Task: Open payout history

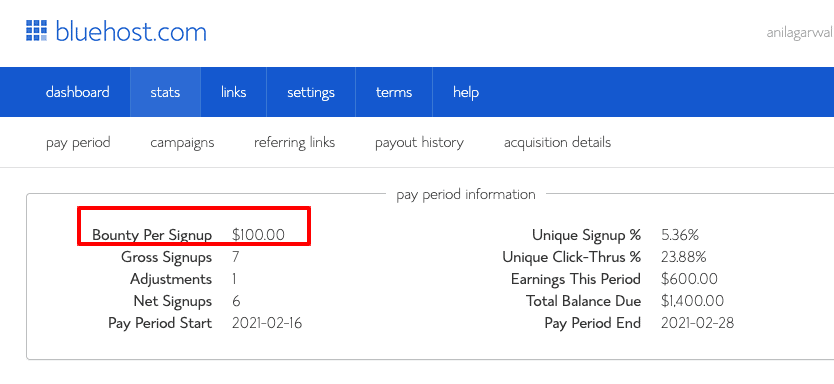Action: tap(419, 143)
